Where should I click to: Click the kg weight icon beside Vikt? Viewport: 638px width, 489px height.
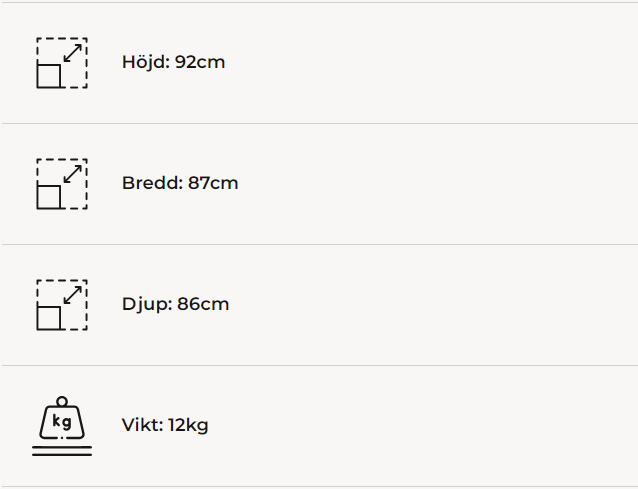[x=62, y=426]
